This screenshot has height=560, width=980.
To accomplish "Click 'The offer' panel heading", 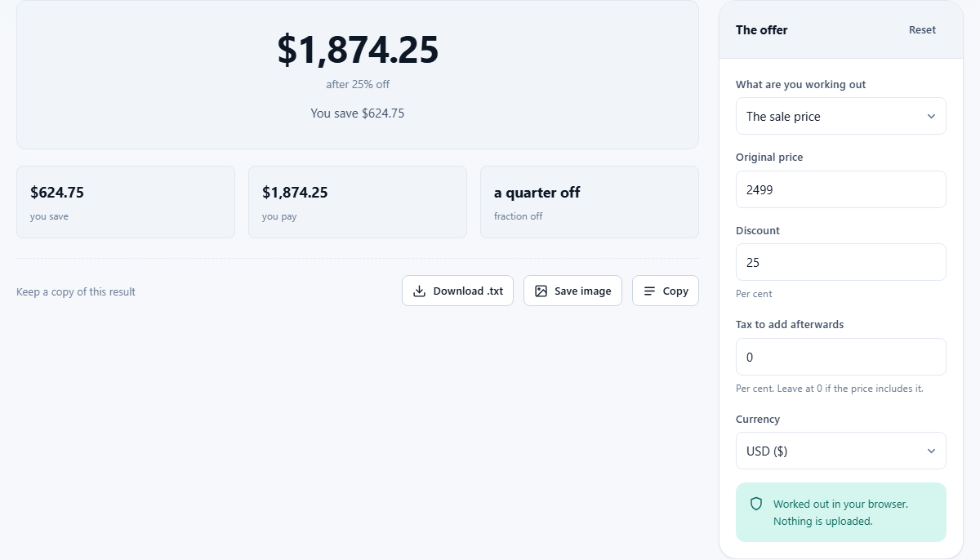I will (x=761, y=30).
